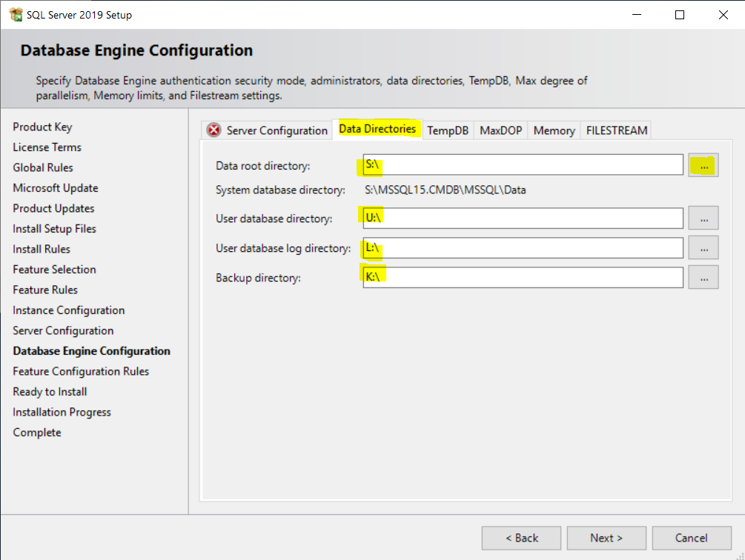Select the Product Key step in sidebar
Image resolution: width=745 pixels, height=560 pixels.
pyautogui.click(x=42, y=127)
